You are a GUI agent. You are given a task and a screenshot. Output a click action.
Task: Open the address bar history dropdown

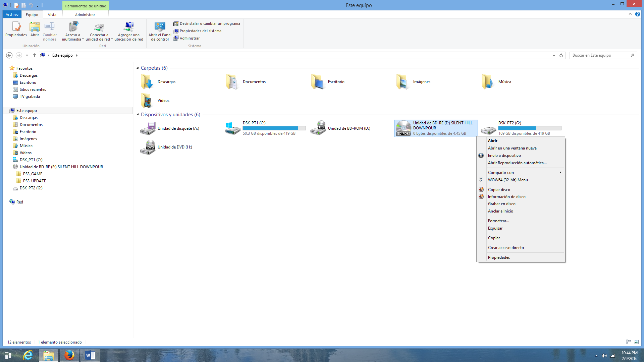[554, 55]
